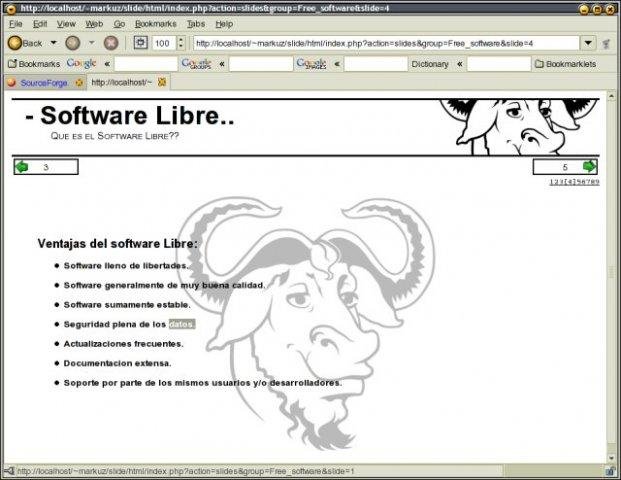
Task: Click the window menu icon in the title bar
Action: tap(10, 8)
